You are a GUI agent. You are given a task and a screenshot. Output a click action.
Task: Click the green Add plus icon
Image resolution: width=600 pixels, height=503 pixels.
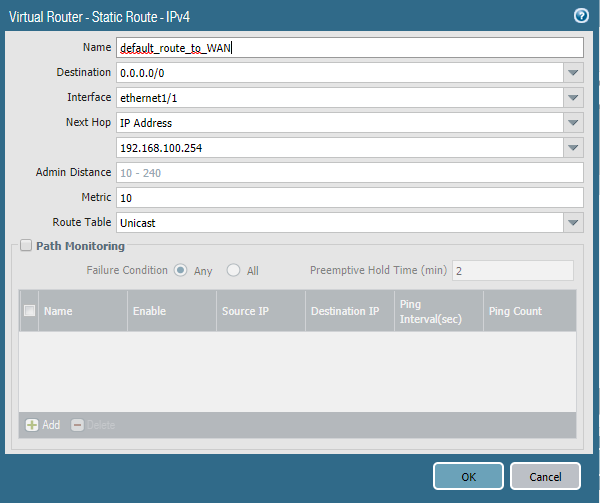pyautogui.click(x=32, y=425)
